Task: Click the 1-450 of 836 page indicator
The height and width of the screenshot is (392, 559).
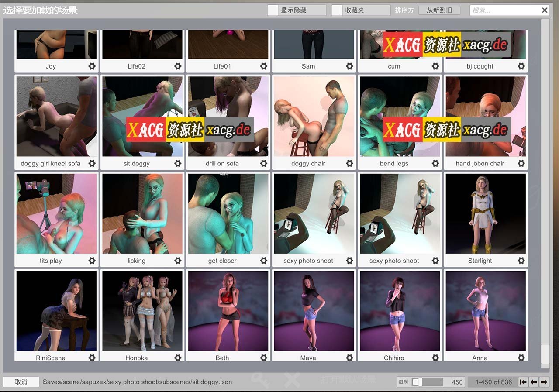Action: pyautogui.click(x=493, y=382)
